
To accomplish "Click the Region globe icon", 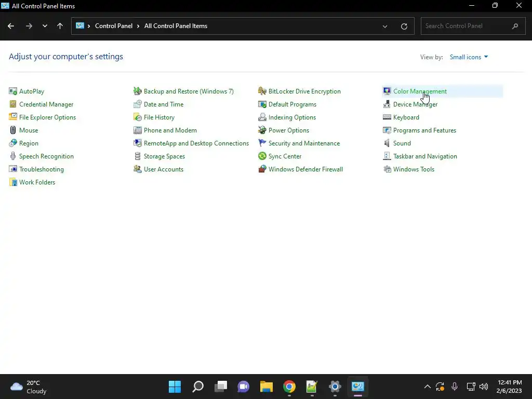I will coord(13,143).
